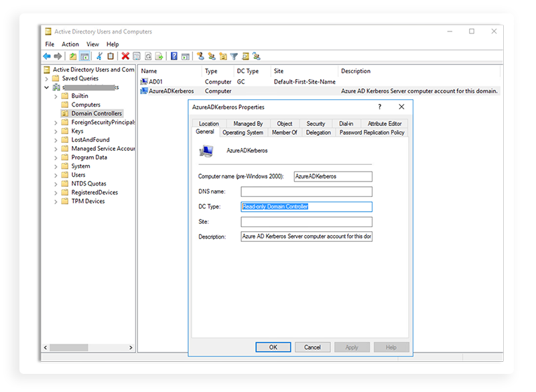This screenshot has width=536, height=392.
Task: Click the DC Type field in dialog
Action: [x=306, y=207]
